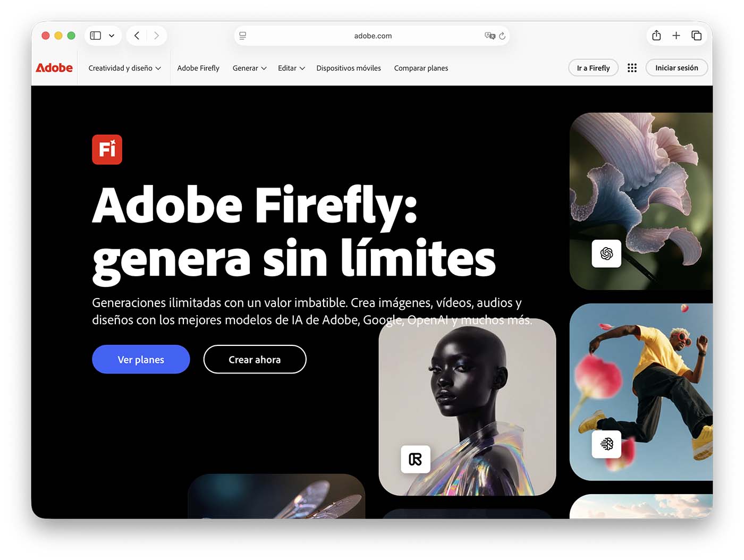
Task: Open the apps grid waffle icon
Action: 632,67
